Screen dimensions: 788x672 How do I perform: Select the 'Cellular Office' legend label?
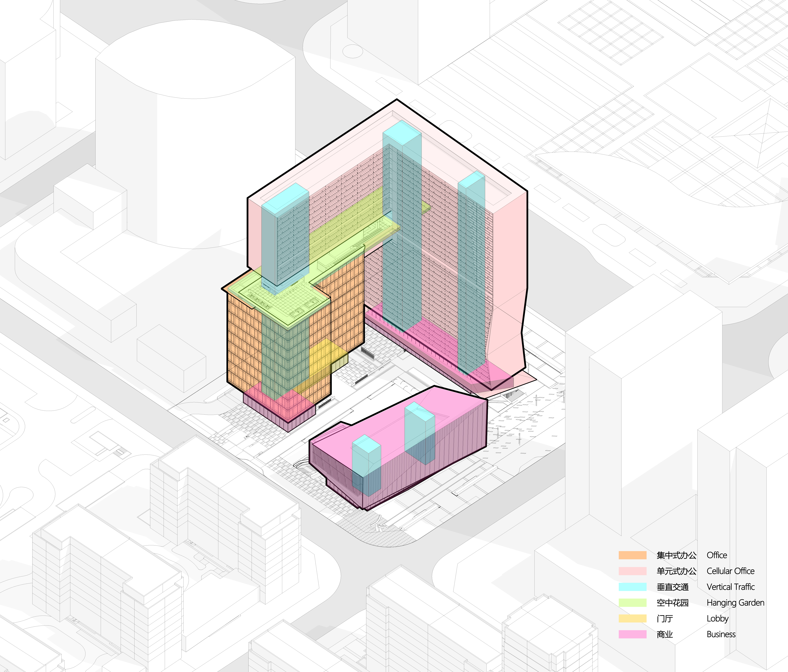tap(731, 571)
